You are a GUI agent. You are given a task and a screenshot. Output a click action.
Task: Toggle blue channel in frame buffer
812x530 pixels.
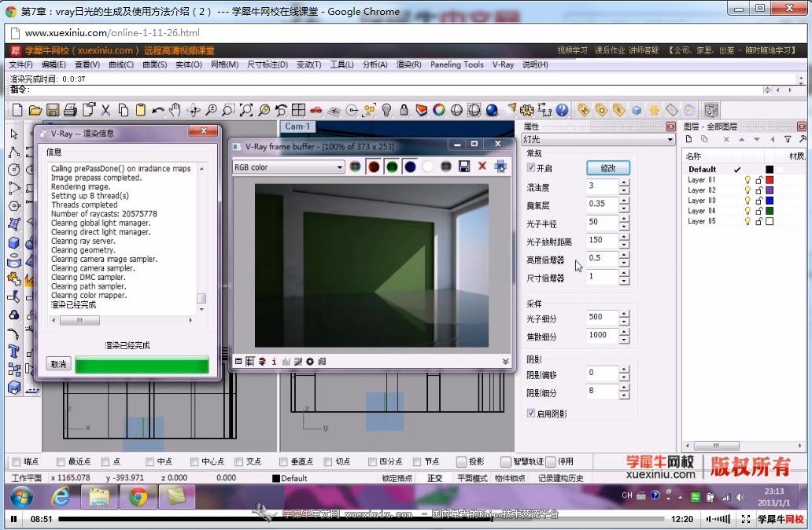(x=410, y=167)
